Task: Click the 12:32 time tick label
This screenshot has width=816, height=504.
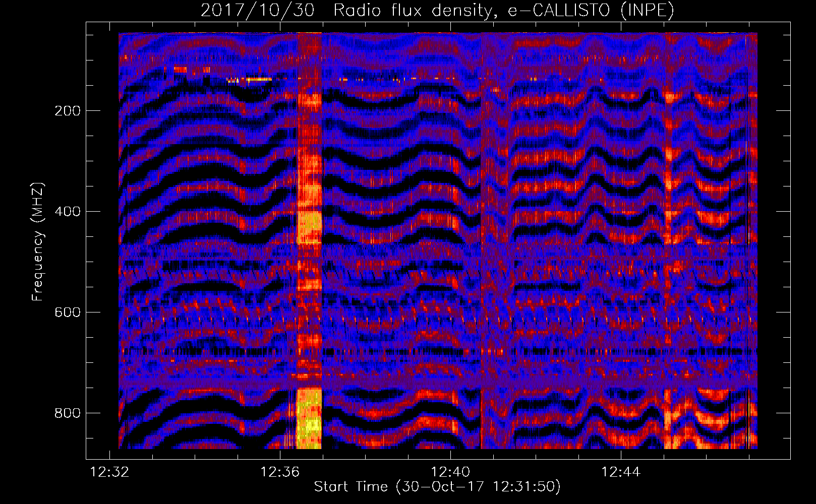Action: (x=109, y=472)
